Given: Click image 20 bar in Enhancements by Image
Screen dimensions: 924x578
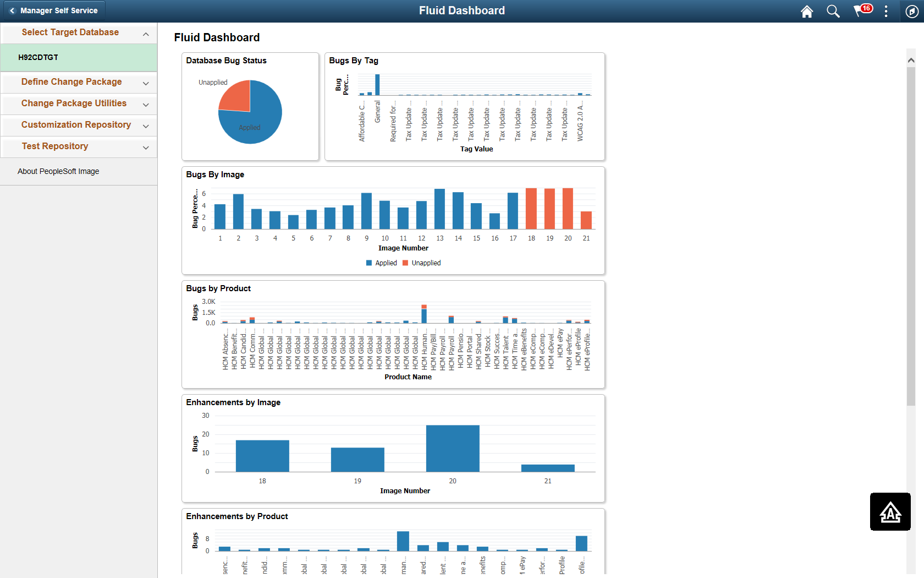Looking at the screenshot, I should pyautogui.click(x=452, y=448).
